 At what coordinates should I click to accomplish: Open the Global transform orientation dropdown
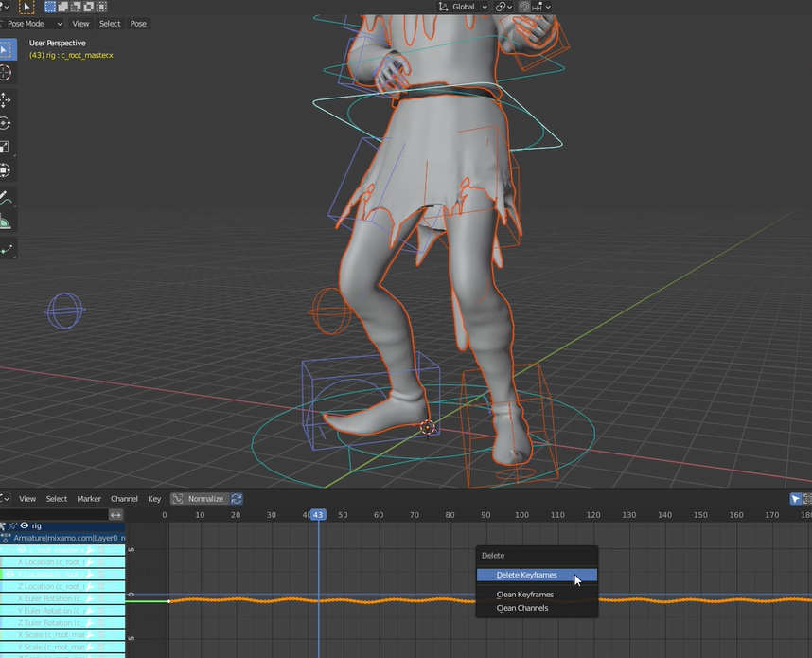(462, 7)
